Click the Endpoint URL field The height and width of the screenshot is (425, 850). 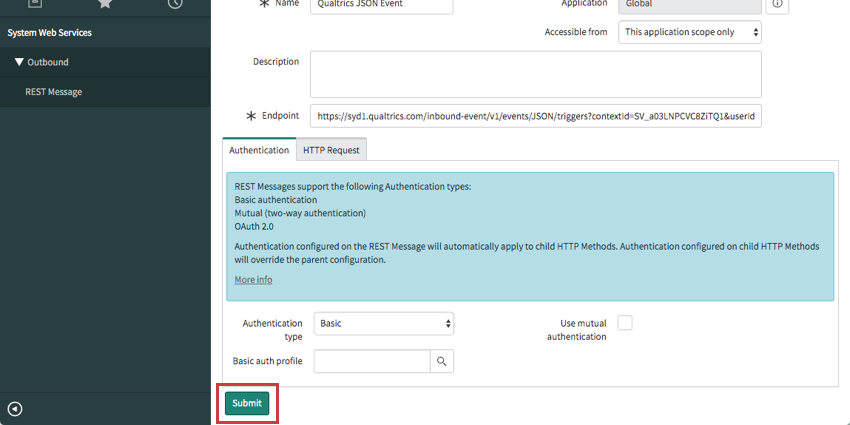coord(535,117)
